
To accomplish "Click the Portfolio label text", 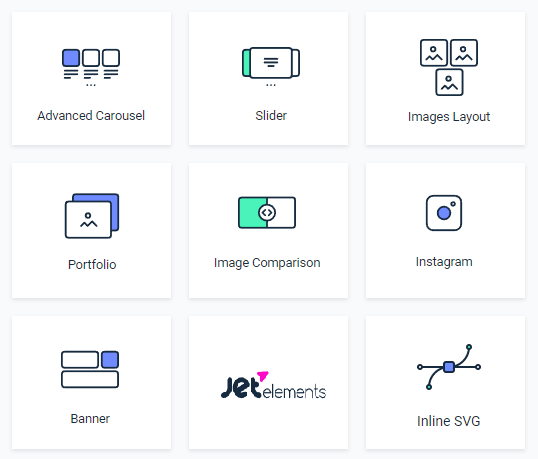I will click(92, 264).
